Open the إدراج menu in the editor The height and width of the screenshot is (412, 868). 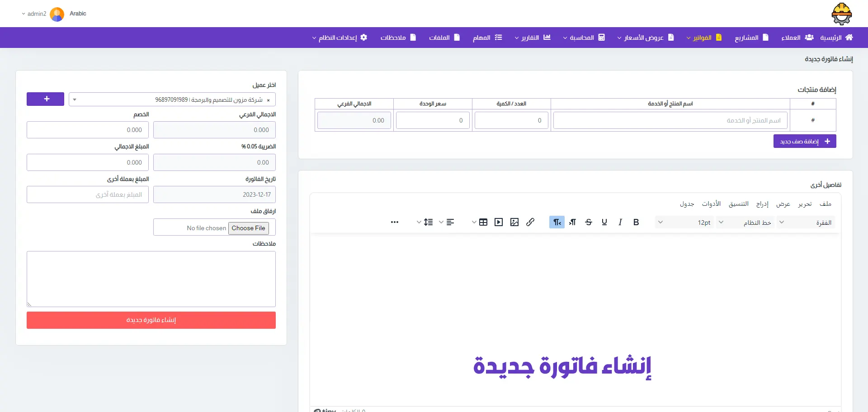click(762, 204)
